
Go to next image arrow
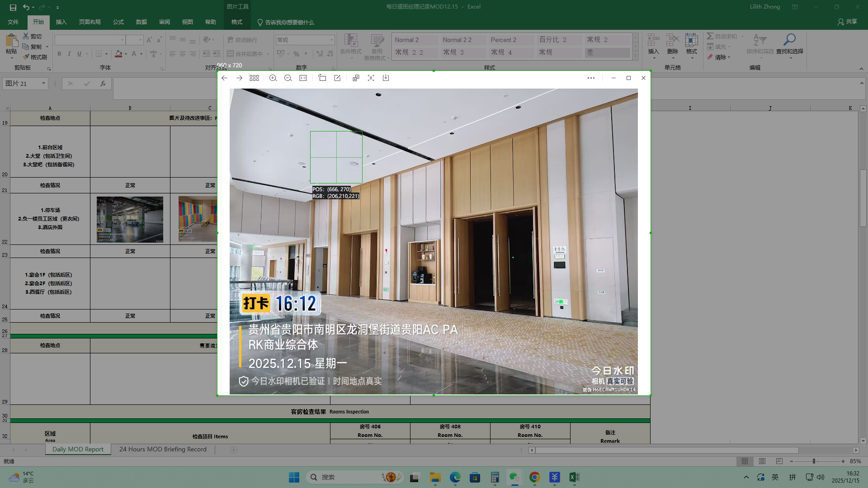[239, 78]
